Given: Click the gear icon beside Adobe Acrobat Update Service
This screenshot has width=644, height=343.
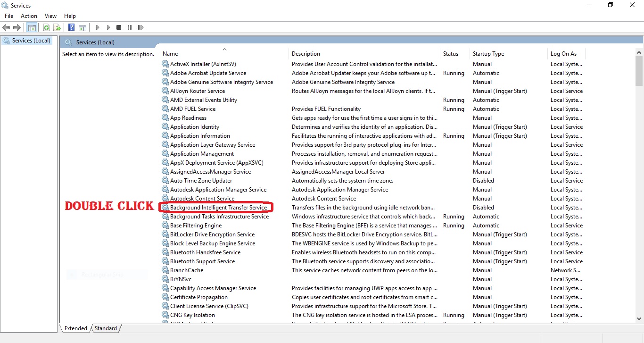Looking at the screenshot, I should pos(165,73).
